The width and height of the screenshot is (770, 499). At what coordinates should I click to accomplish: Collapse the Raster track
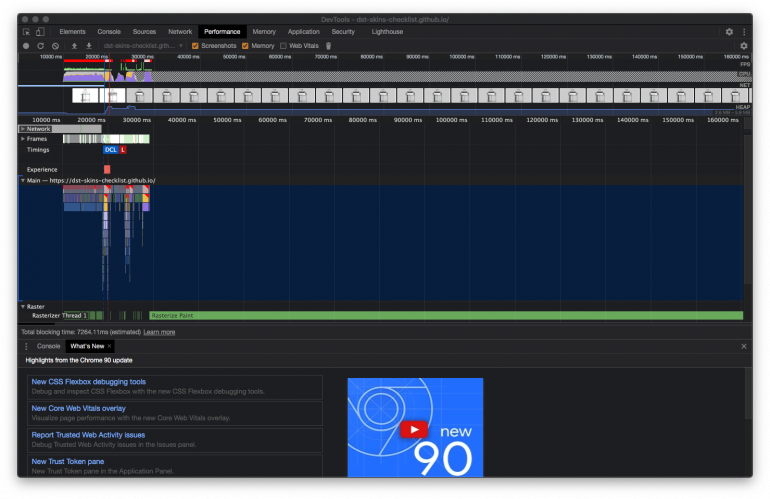tap(23, 306)
